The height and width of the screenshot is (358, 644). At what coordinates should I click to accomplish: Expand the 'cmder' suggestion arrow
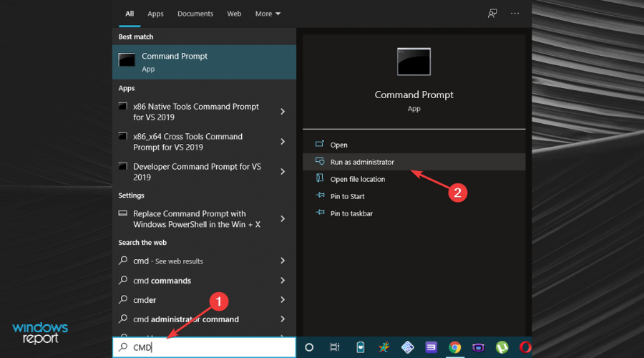coord(283,299)
